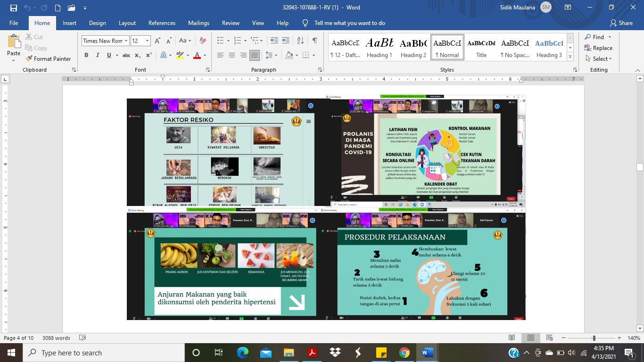Image resolution: width=644 pixels, height=362 pixels.
Task: Share the document with the Share button
Action: click(621, 23)
